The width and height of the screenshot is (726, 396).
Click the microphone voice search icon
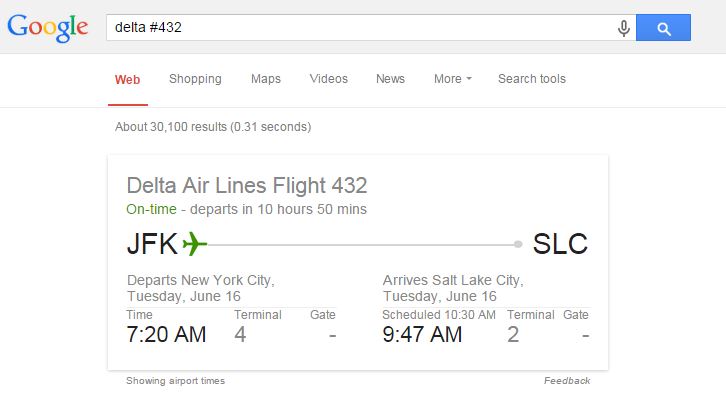click(x=624, y=28)
